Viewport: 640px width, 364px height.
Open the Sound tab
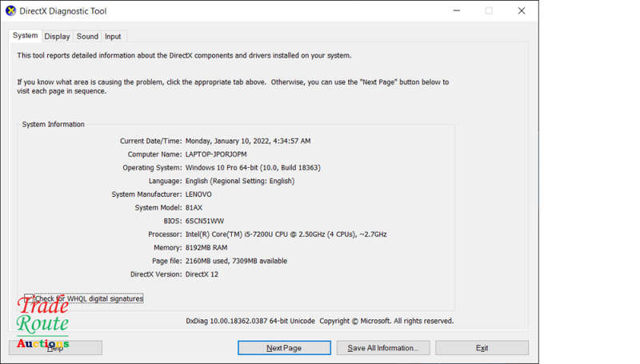(87, 36)
